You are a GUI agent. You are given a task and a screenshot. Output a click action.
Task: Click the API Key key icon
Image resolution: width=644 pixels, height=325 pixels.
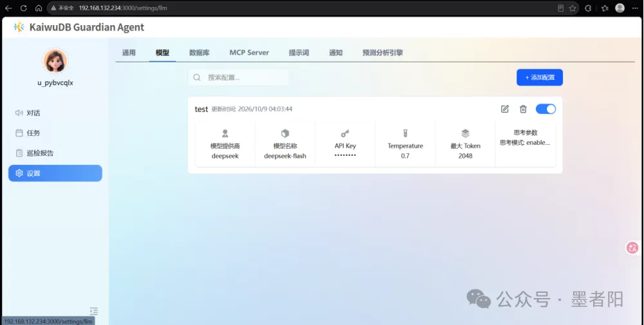[345, 133]
